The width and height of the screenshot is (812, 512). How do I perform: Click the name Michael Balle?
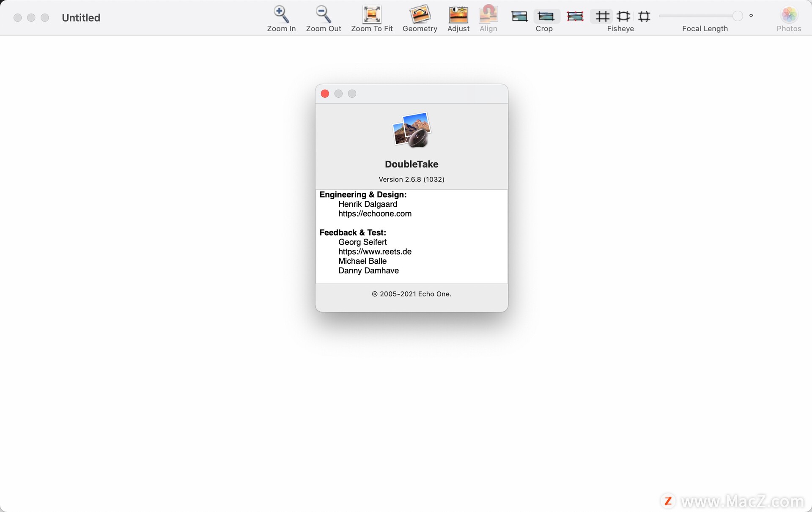(x=362, y=261)
